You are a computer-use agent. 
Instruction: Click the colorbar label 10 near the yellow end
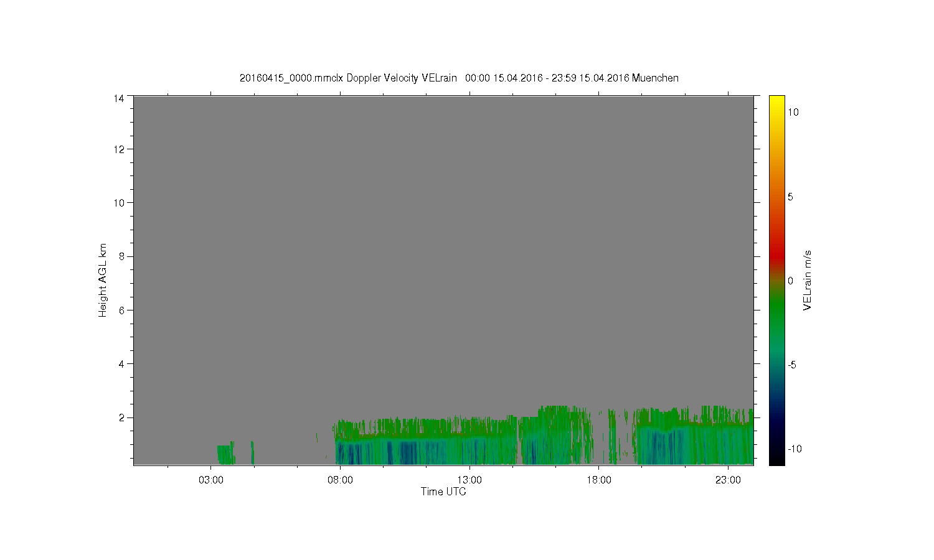[793, 112]
